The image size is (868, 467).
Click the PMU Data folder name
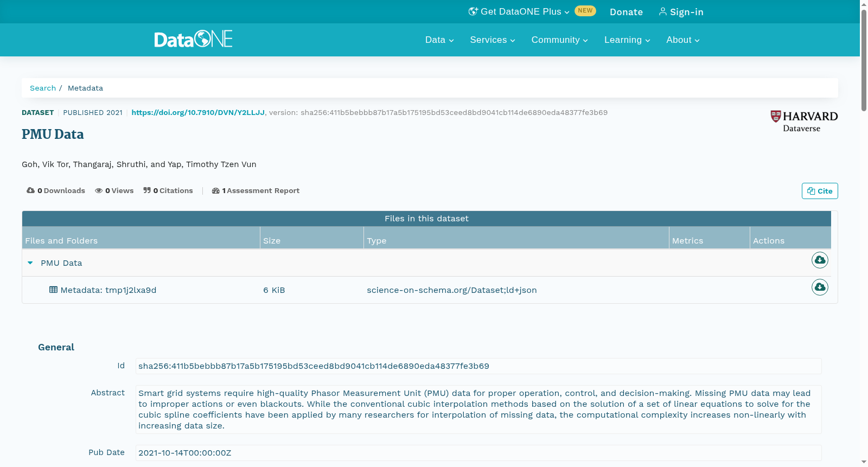61,263
